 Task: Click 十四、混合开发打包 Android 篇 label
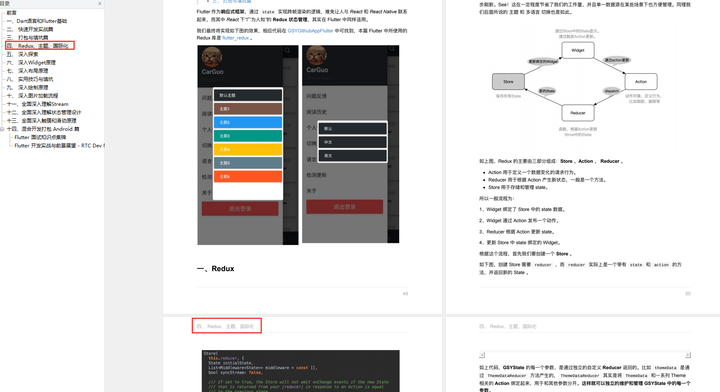coord(43,129)
